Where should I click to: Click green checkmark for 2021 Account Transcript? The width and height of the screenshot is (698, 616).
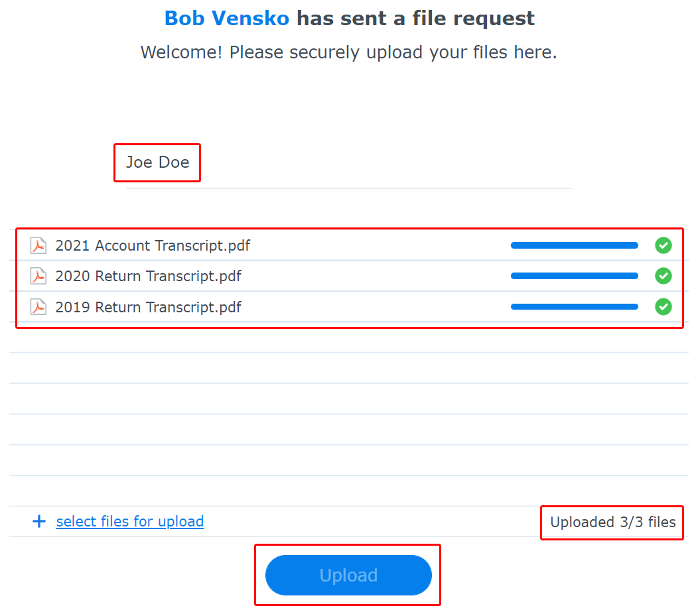(663, 245)
